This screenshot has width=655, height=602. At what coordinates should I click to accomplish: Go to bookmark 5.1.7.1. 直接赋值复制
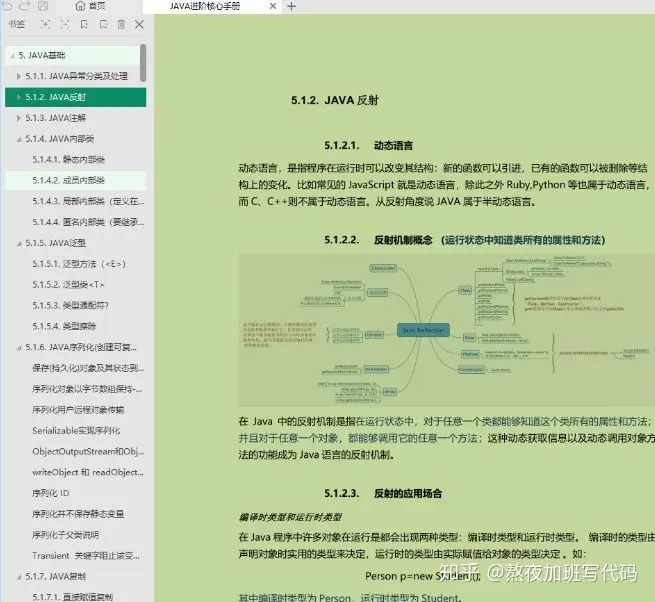point(72,597)
